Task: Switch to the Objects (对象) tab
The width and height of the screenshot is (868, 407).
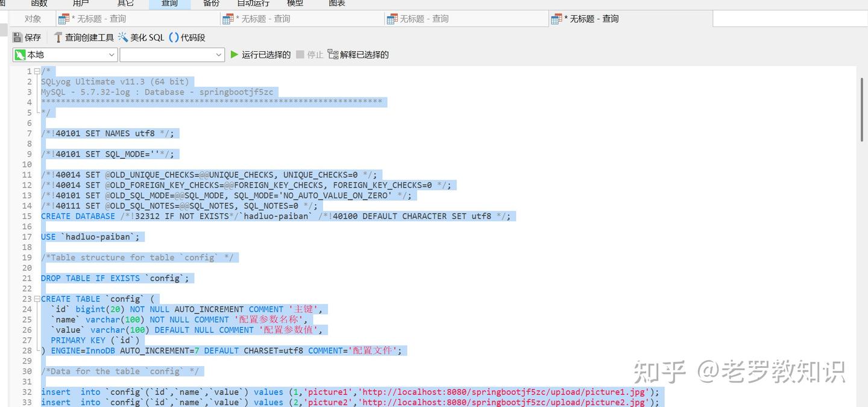Action: pos(33,19)
